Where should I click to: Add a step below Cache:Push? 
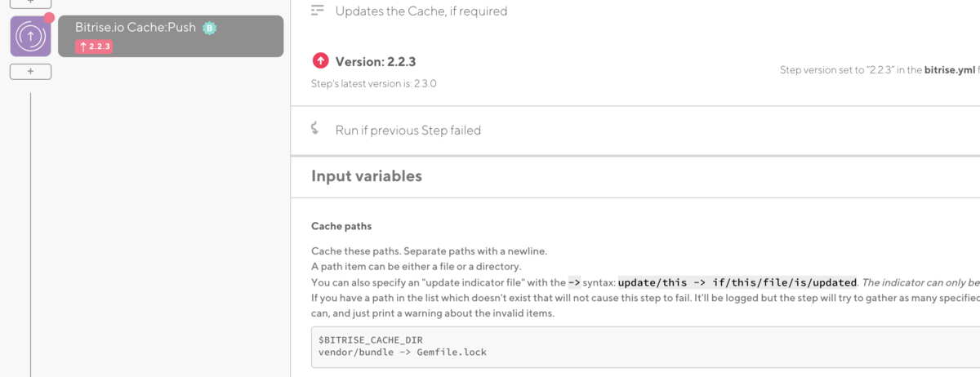(x=30, y=72)
